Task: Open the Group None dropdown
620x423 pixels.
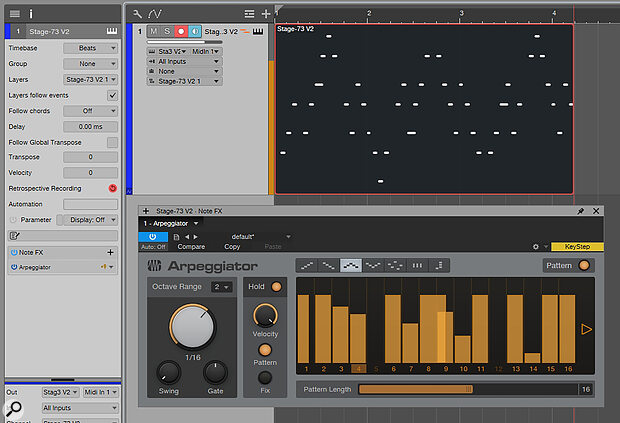Action: 91,64
